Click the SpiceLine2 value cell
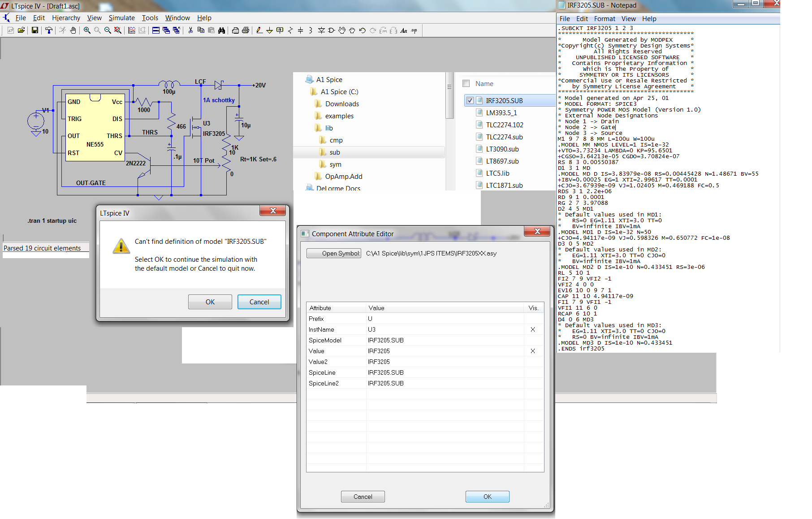The image size is (812, 519). 445,383
